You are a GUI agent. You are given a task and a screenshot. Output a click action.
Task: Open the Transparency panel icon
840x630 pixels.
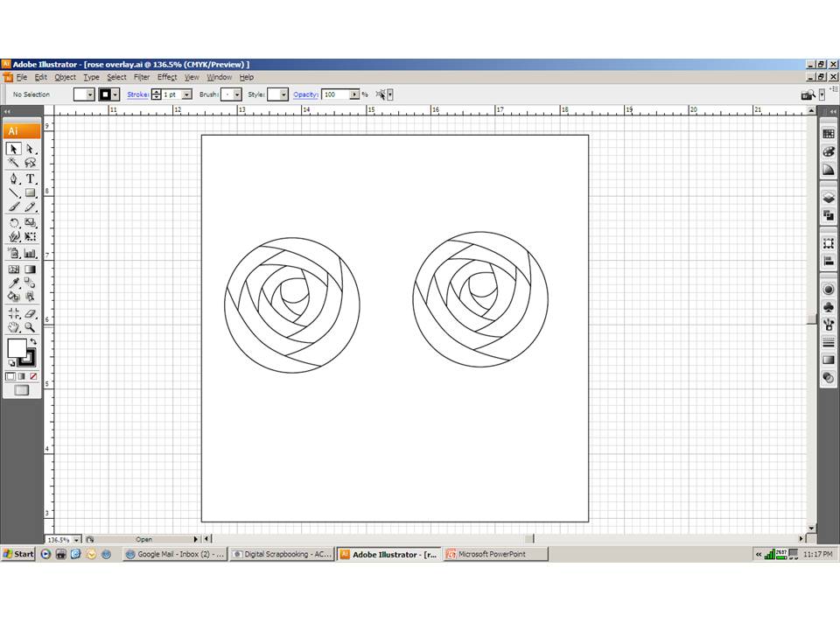click(x=829, y=378)
